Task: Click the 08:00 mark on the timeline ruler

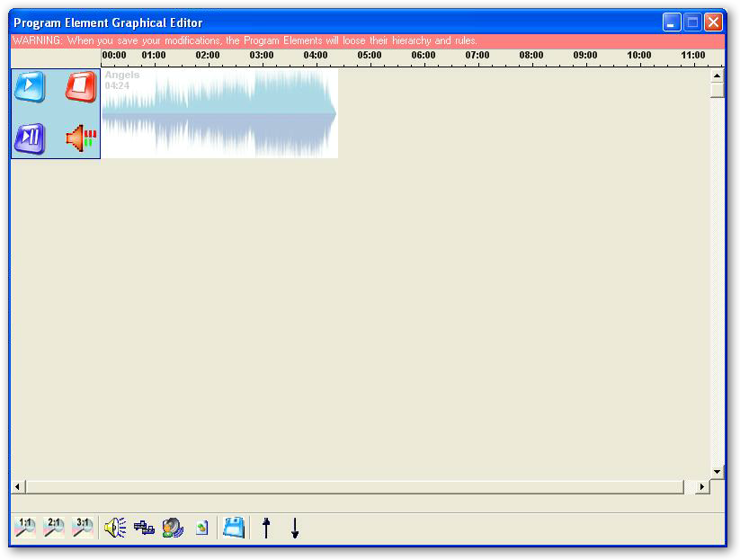Action: [x=531, y=55]
